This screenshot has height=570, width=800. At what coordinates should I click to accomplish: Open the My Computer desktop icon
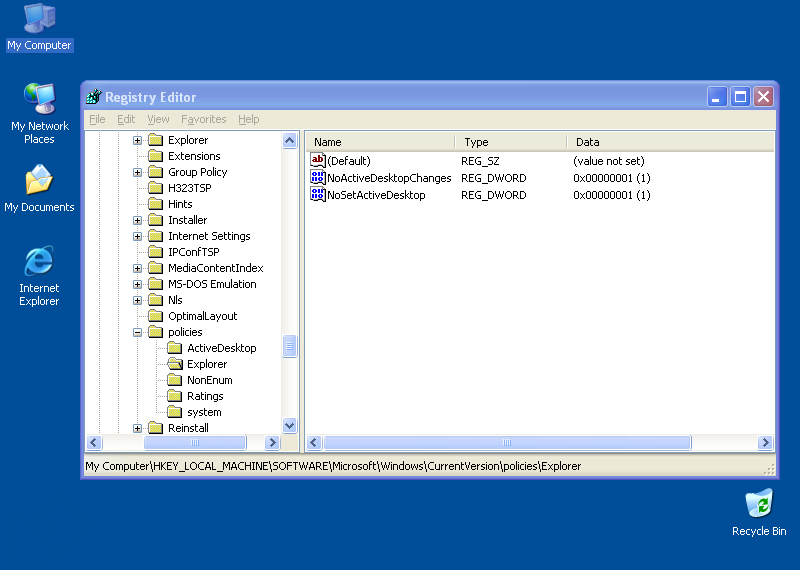point(39,27)
